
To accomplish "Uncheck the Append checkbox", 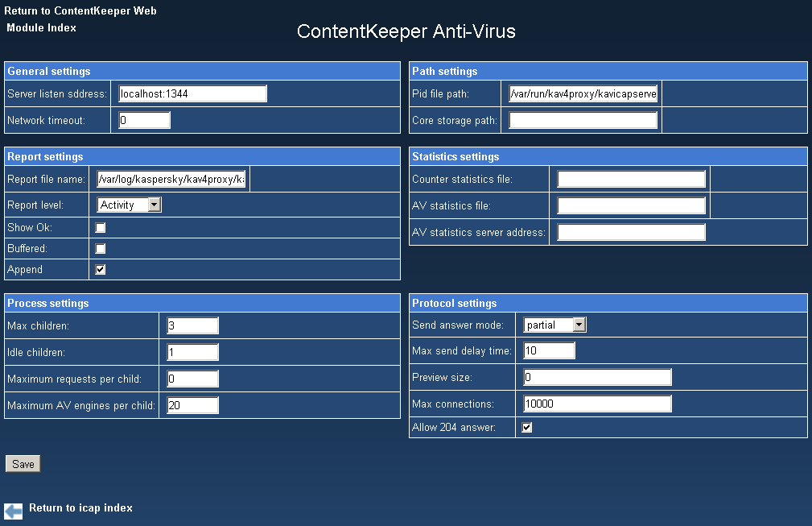I will pyautogui.click(x=101, y=270).
